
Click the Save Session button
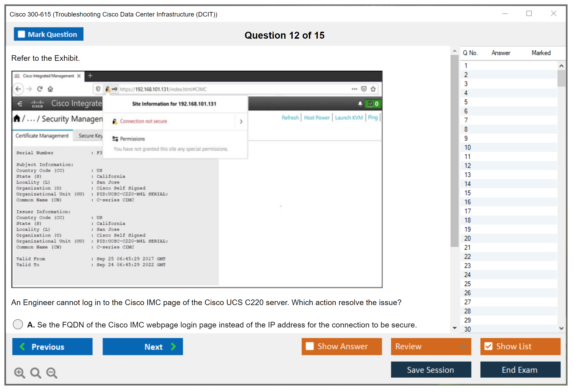pyautogui.click(x=431, y=370)
